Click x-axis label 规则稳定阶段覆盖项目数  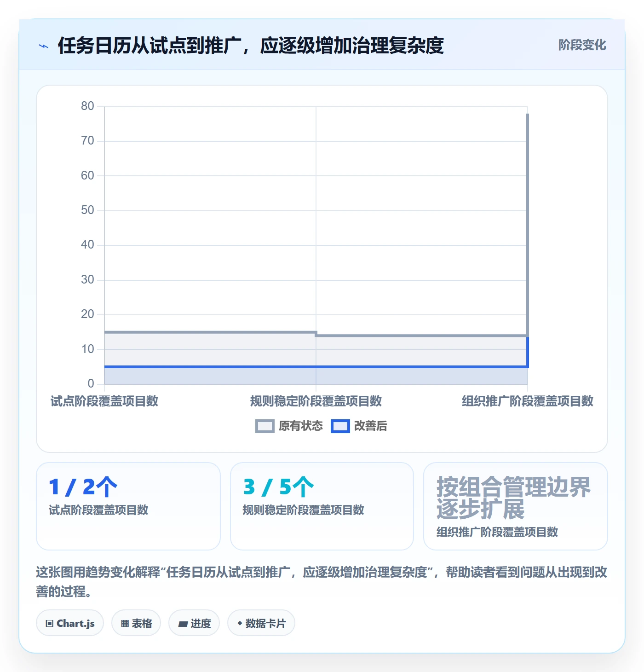click(316, 401)
